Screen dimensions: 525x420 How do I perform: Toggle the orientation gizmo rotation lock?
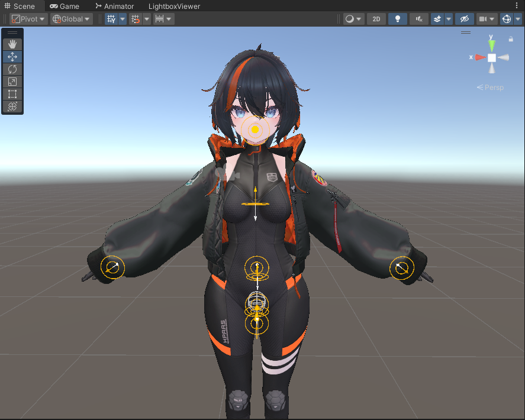click(511, 39)
